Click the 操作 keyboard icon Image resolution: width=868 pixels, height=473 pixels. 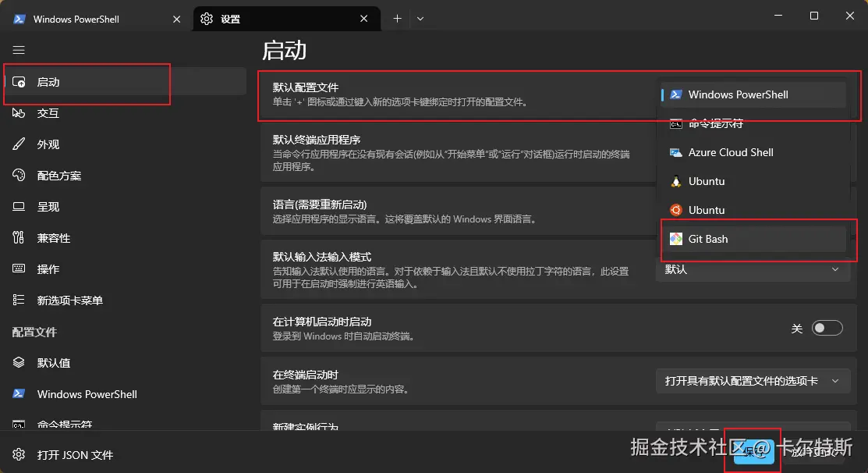click(x=19, y=269)
